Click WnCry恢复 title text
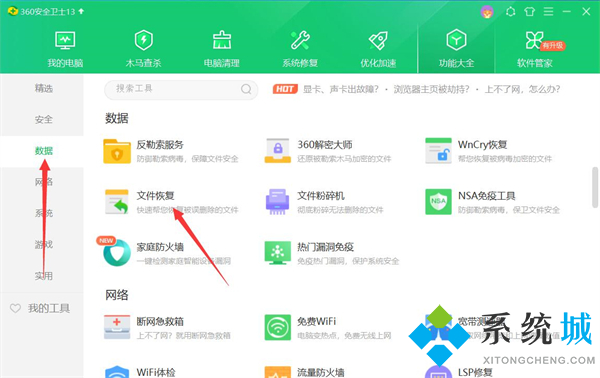The image size is (600, 378). click(x=483, y=145)
